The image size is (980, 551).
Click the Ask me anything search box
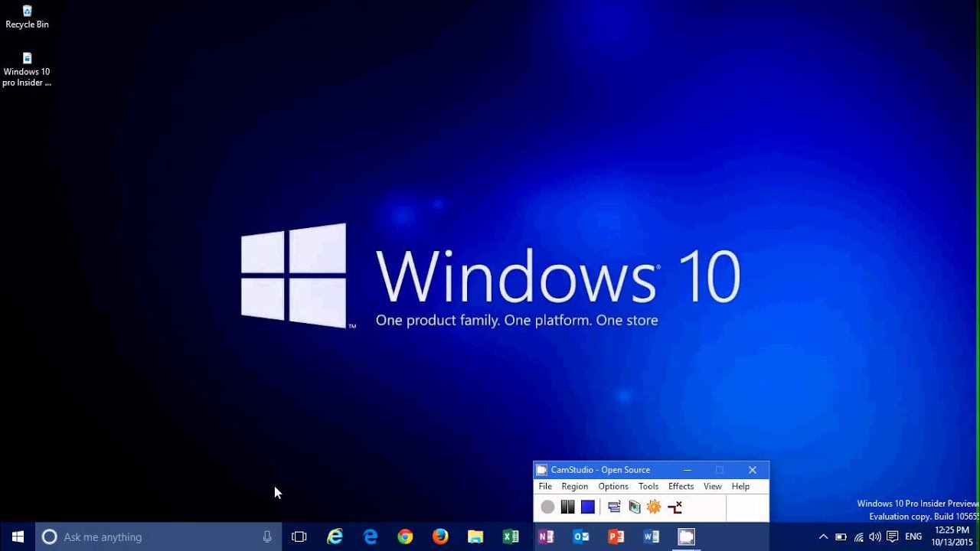(x=159, y=536)
